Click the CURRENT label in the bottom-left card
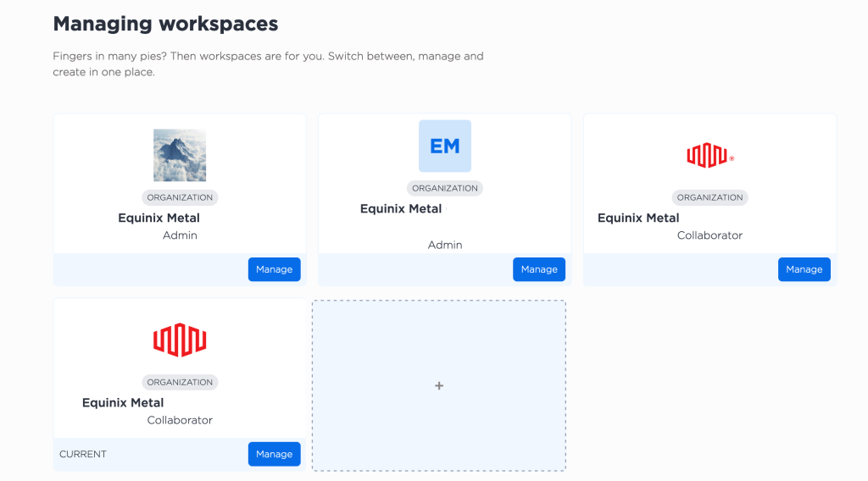 [x=83, y=454]
